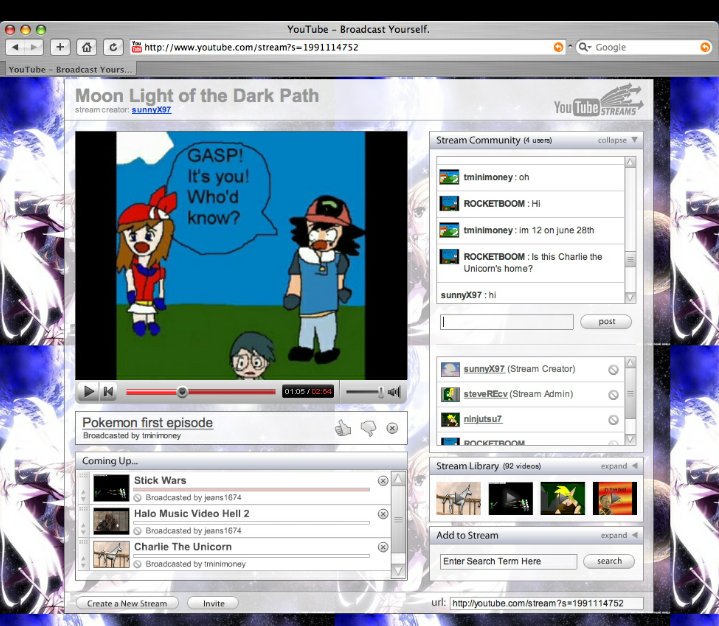719x626 pixels.
Task: Click the chat message input field
Action: point(507,322)
